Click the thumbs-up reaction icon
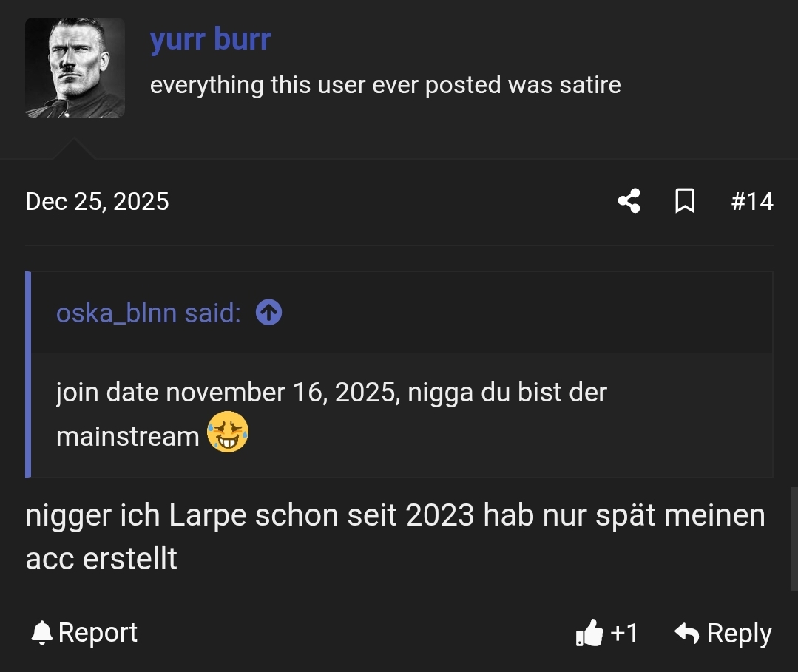798x672 pixels. [x=589, y=632]
